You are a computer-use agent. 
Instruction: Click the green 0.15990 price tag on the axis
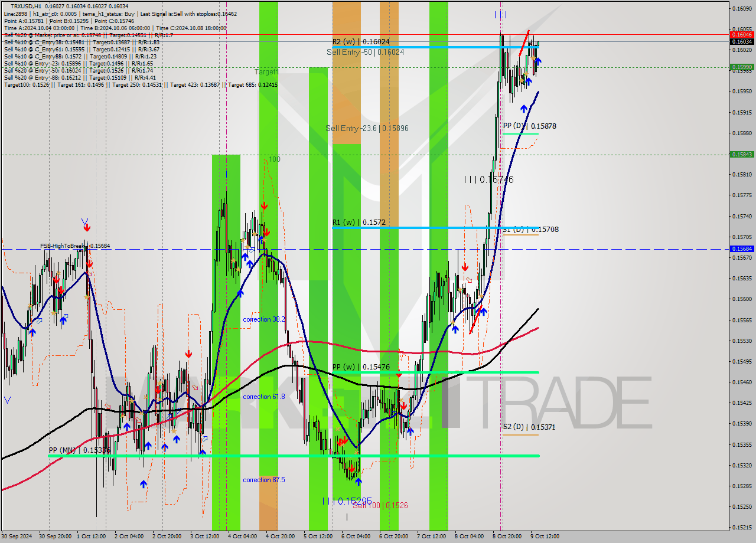[x=742, y=67]
